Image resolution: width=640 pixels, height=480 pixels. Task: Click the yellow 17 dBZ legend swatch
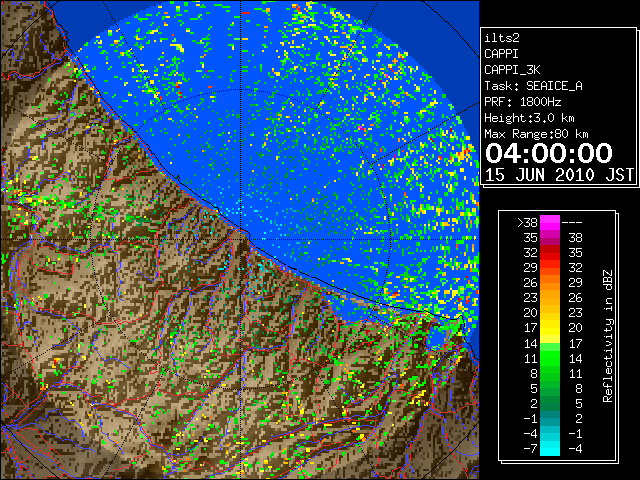point(550,328)
